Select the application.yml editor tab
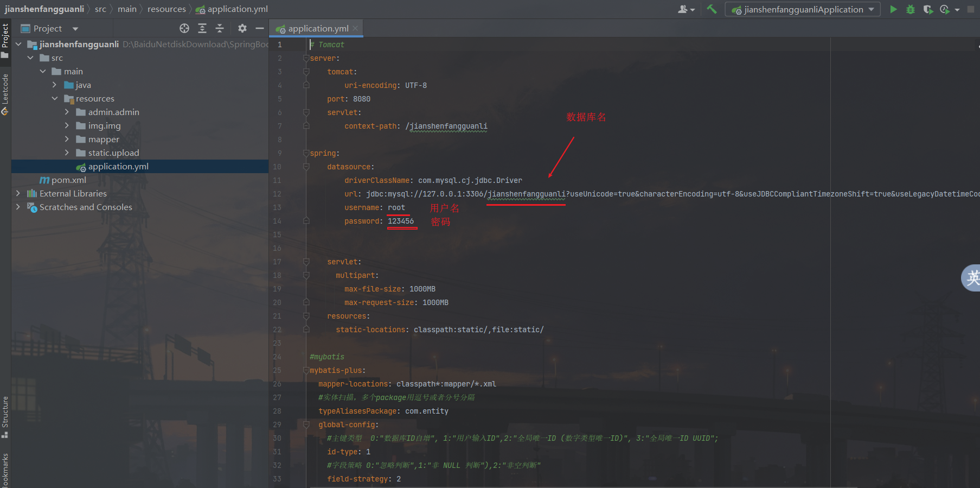This screenshot has height=488, width=980. pyautogui.click(x=317, y=28)
